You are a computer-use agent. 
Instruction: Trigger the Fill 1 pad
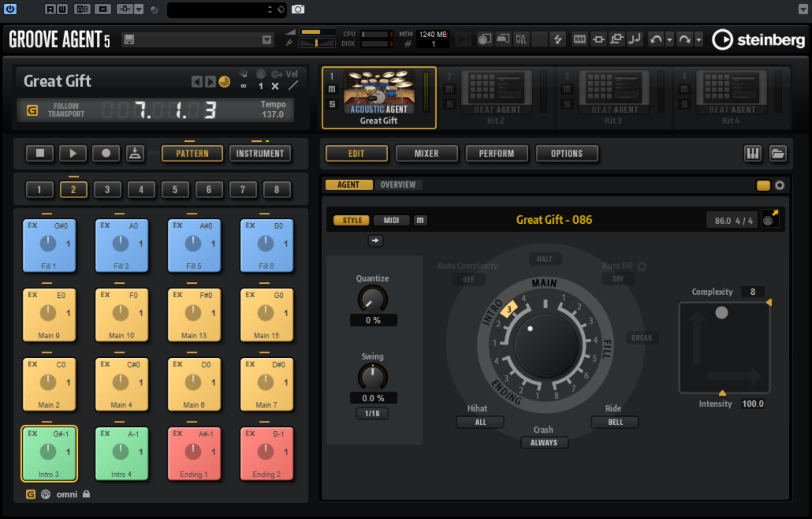49,245
